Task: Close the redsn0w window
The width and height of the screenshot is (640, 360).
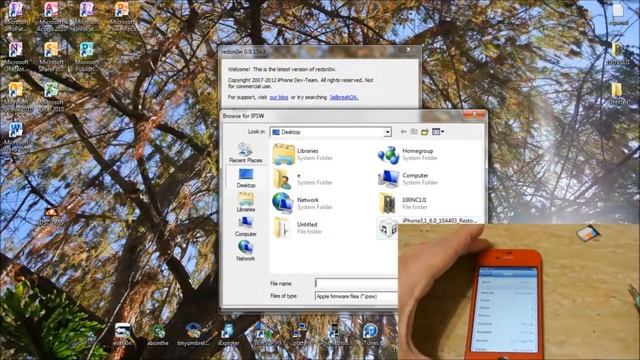Action: pyautogui.click(x=409, y=50)
